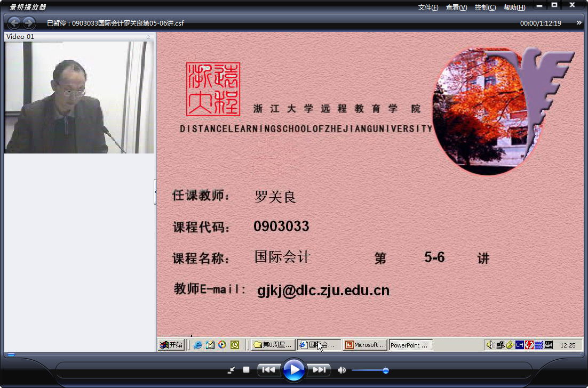The image size is (588, 388).
Task: Click the teacher name 罗关良 on slide
Action: [275, 197]
